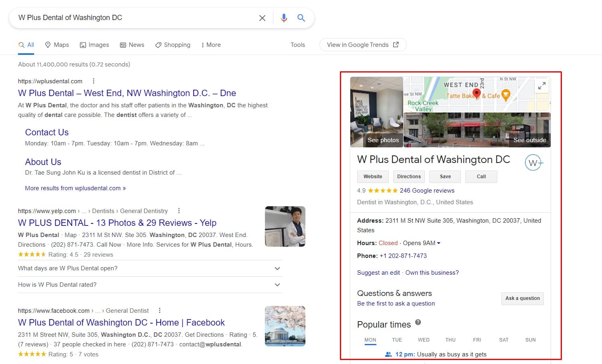
Task: Open the Shopping tab
Action: coord(173,45)
